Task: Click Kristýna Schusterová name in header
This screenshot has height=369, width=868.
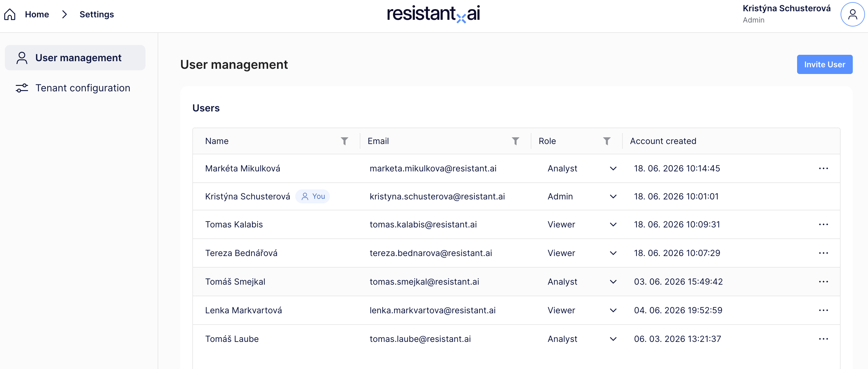Action: pyautogui.click(x=786, y=9)
